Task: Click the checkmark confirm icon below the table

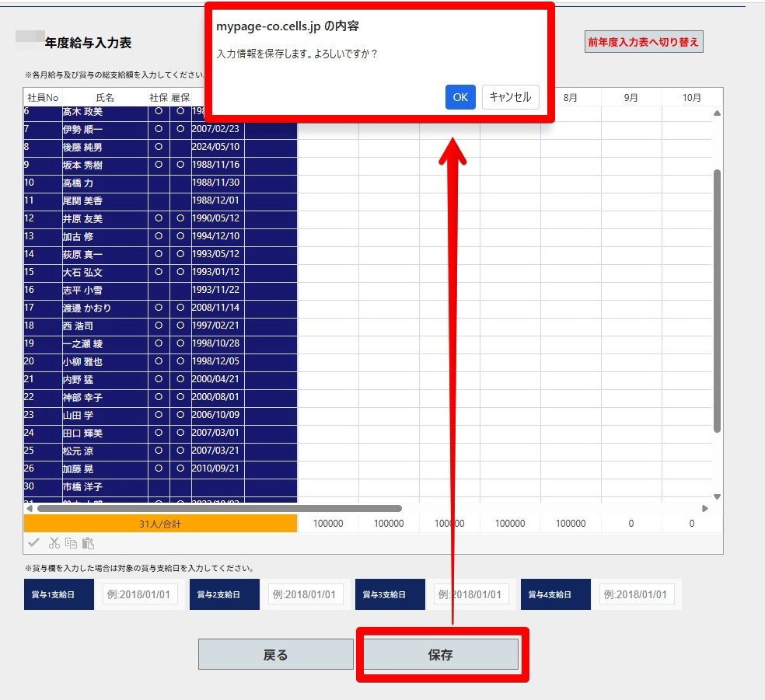Action: 33,542
